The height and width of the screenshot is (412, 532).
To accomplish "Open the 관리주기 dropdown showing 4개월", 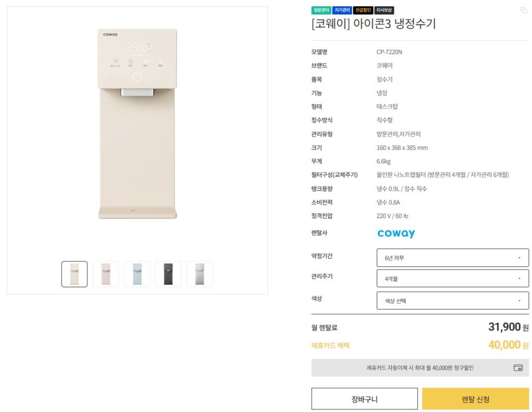I will 452,278.
